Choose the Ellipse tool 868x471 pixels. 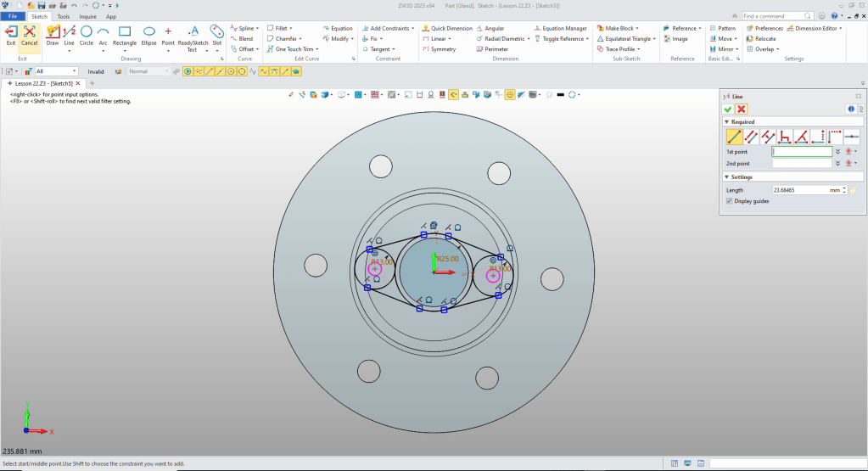(148, 32)
